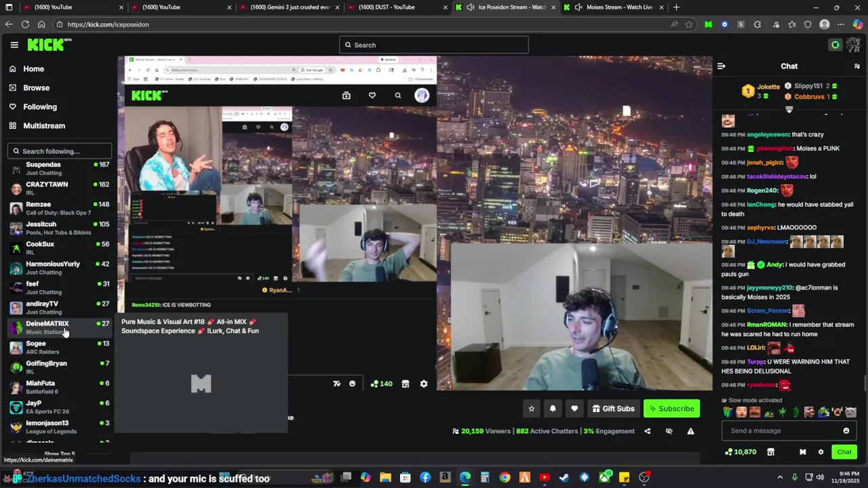Switch to Moises Stream tab
Image resolution: width=868 pixels, height=488 pixels.
613,7
